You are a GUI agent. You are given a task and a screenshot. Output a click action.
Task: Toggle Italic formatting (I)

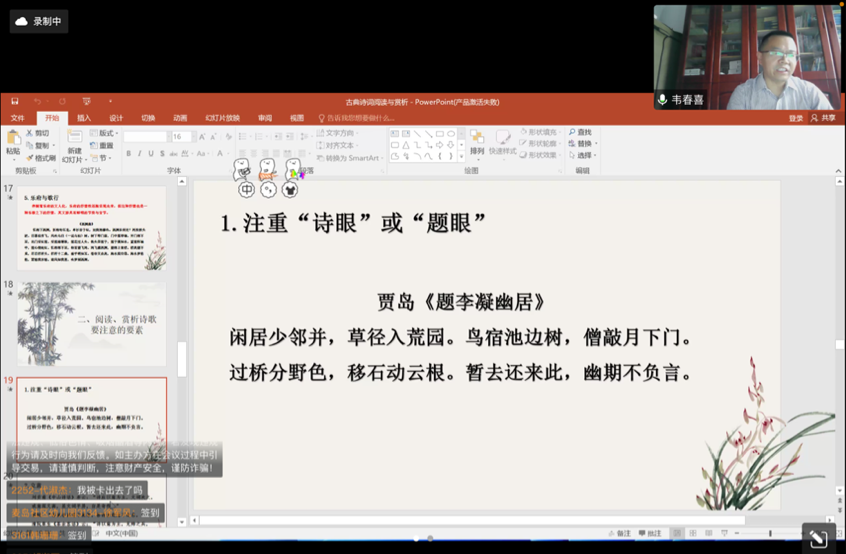pyautogui.click(x=140, y=154)
